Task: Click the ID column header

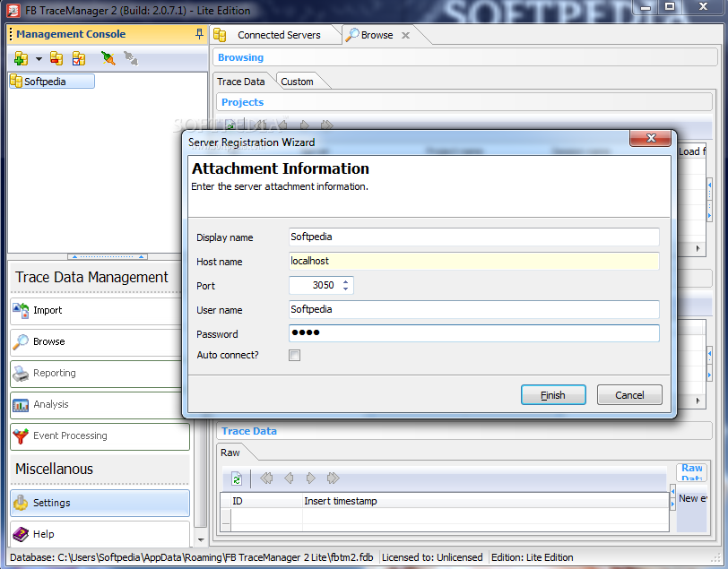Action: [266, 501]
